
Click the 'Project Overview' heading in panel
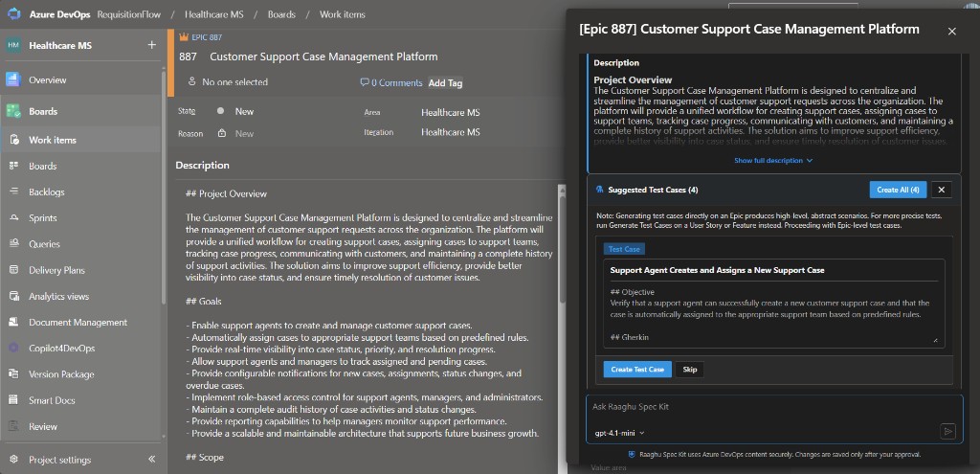click(633, 80)
